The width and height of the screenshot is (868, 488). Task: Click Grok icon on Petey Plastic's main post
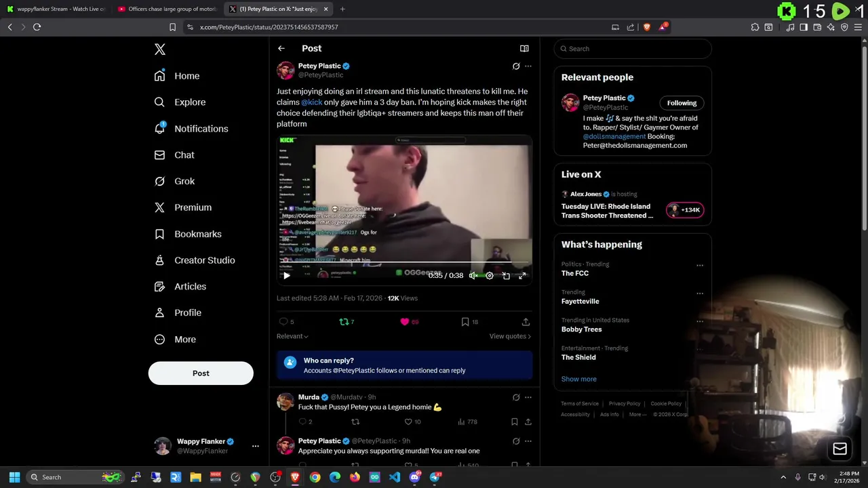click(x=516, y=66)
